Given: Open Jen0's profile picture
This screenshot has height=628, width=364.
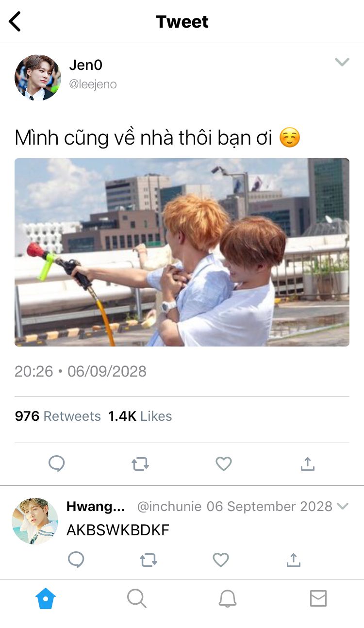Looking at the screenshot, I should (x=38, y=78).
